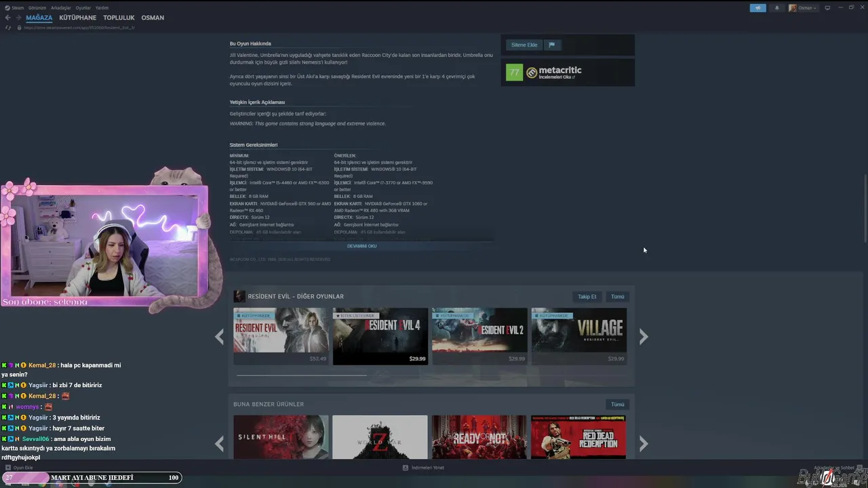Click chat username Kemal_28 in the first message
868x488 pixels.
pos(42,365)
